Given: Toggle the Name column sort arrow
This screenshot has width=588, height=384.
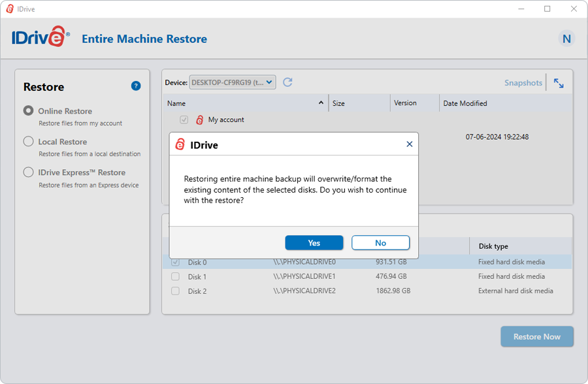Looking at the screenshot, I should [321, 103].
